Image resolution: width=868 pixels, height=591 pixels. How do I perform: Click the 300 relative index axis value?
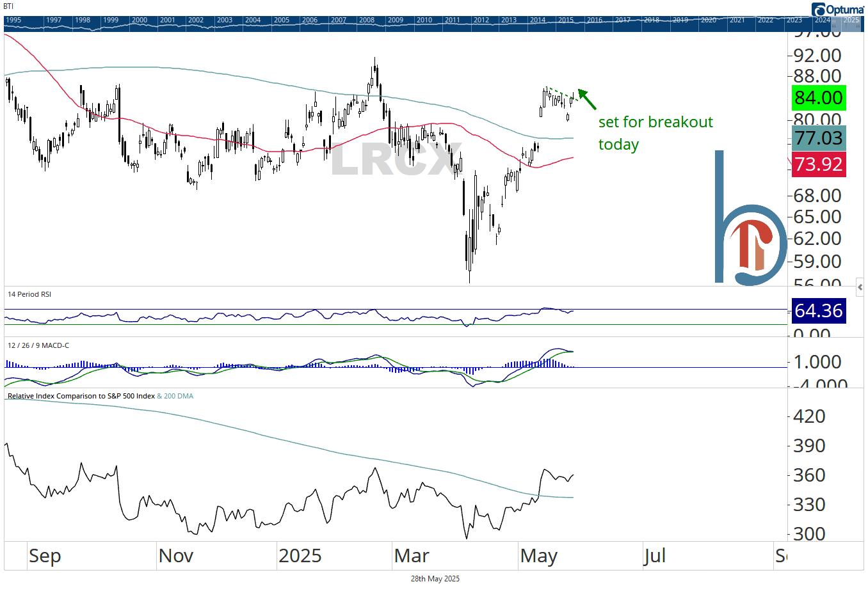pos(809,534)
